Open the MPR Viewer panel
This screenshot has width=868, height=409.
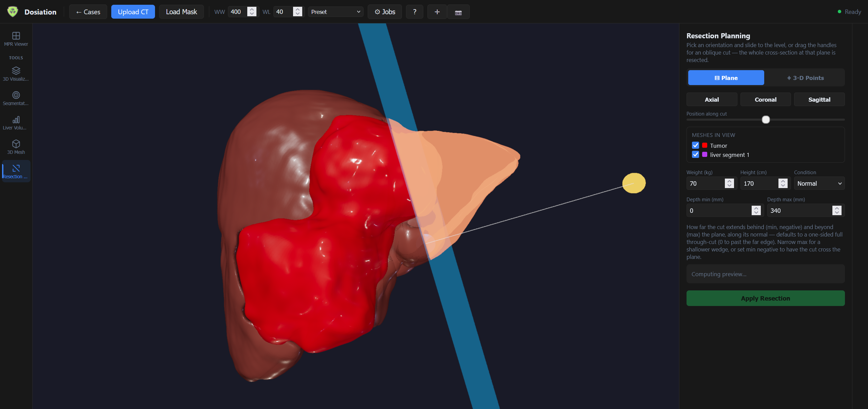tap(16, 39)
